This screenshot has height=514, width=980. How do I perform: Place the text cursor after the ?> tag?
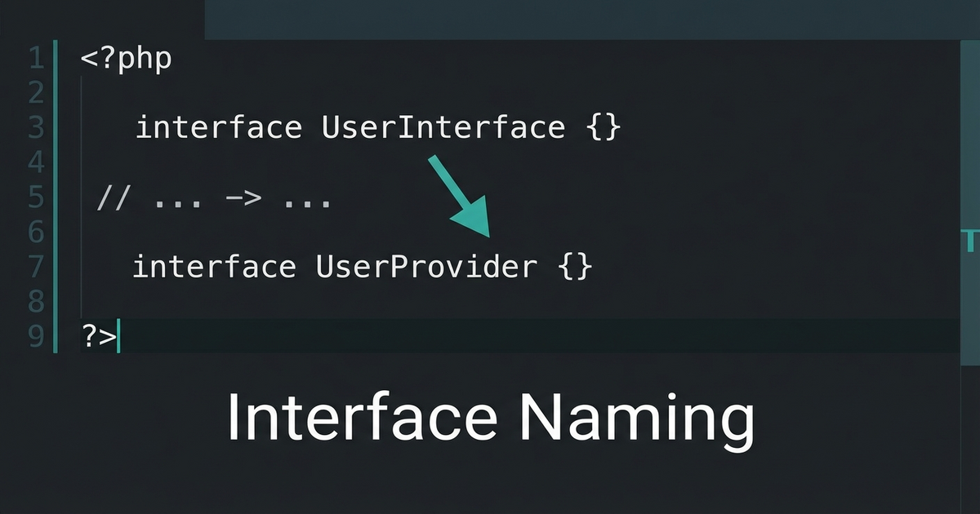[118, 335]
